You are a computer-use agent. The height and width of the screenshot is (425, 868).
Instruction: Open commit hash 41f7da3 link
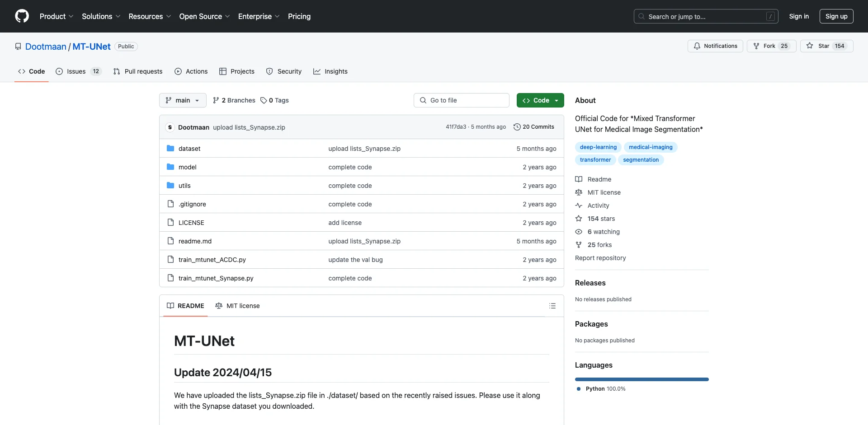(456, 127)
